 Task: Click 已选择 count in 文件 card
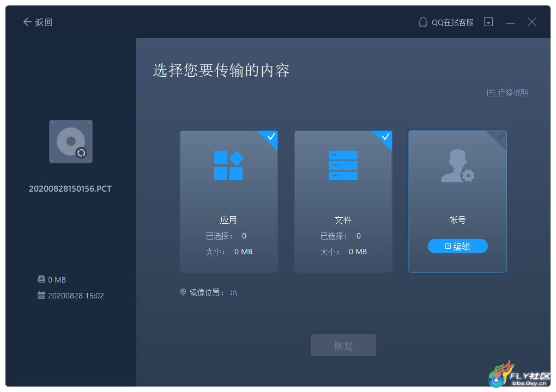(341, 236)
